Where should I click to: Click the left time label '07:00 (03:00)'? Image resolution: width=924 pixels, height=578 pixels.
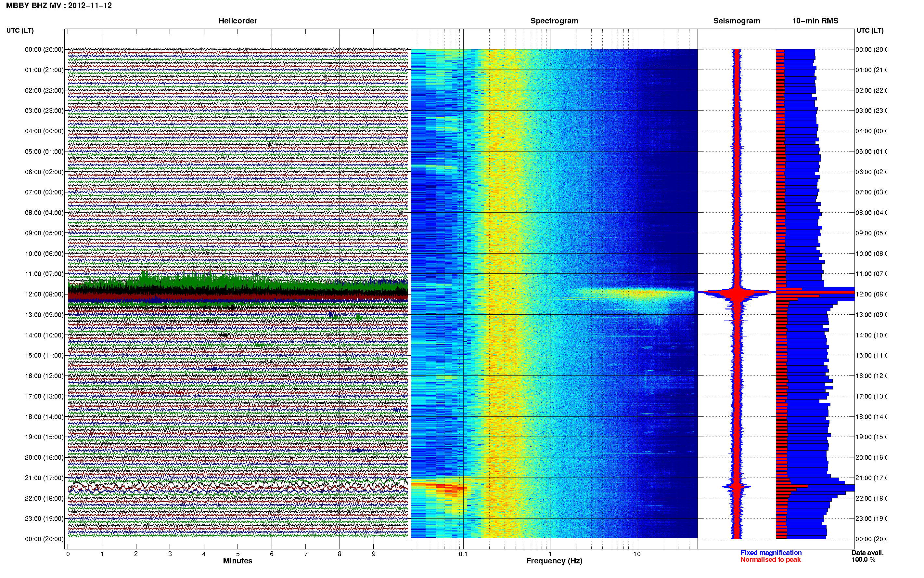[44, 192]
